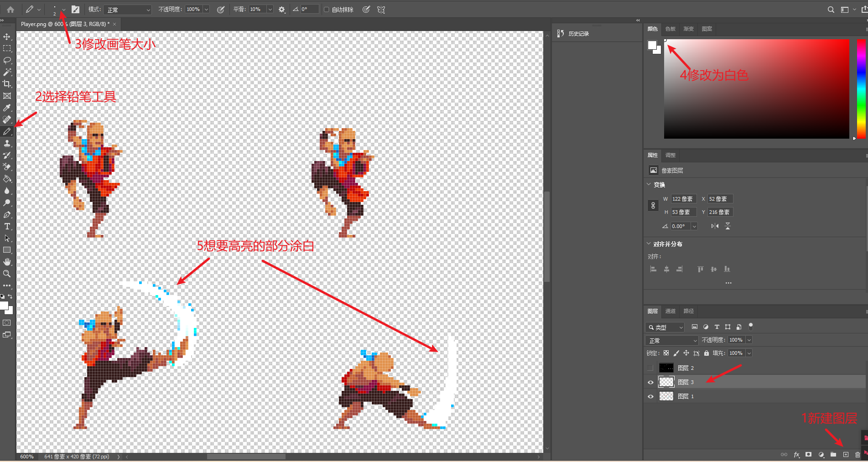Screen dimensions: 868x462
Task: Switch to the 调整 tab
Action: [670, 155]
